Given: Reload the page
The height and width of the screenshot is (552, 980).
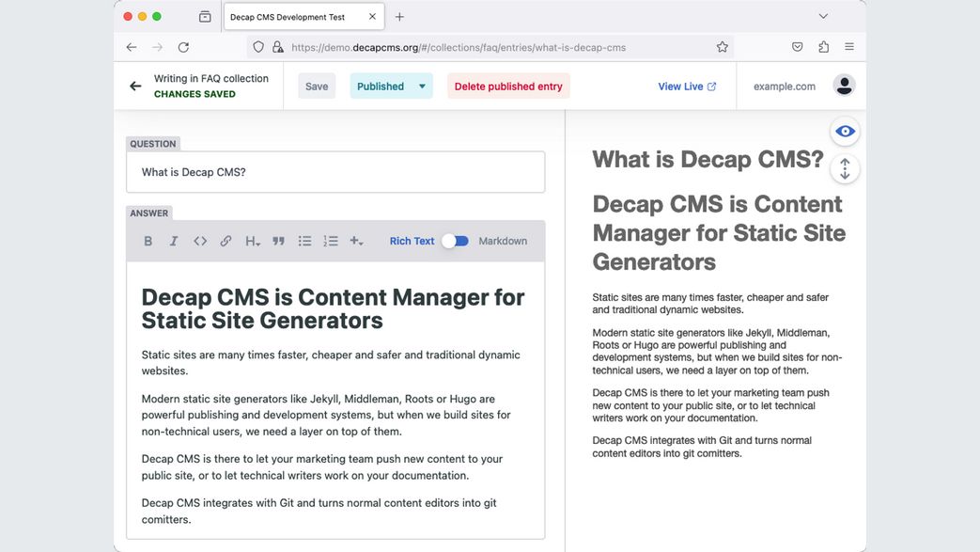Looking at the screenshot, I should click(x=183, y=47).
